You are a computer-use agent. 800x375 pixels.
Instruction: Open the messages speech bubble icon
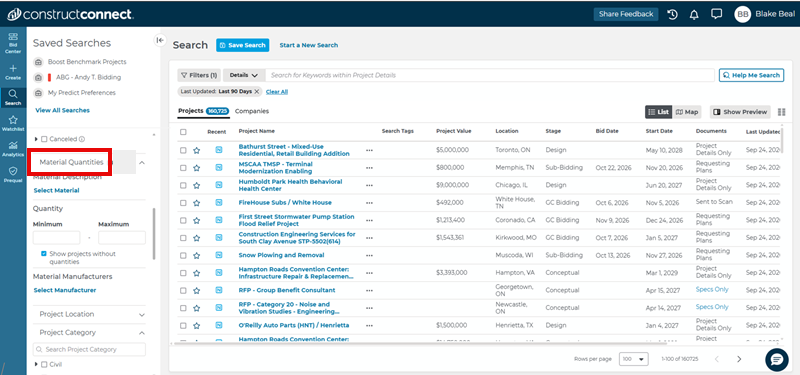[x=716, y=14]
